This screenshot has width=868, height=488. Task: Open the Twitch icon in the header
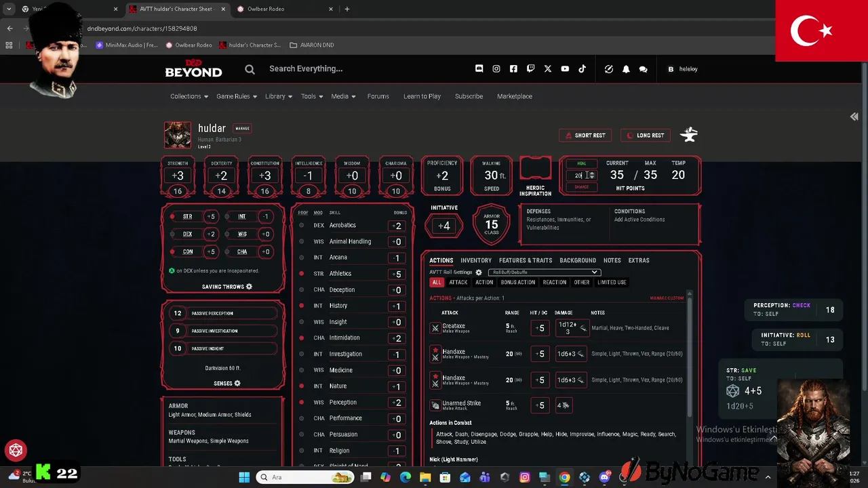click(530, 68)
